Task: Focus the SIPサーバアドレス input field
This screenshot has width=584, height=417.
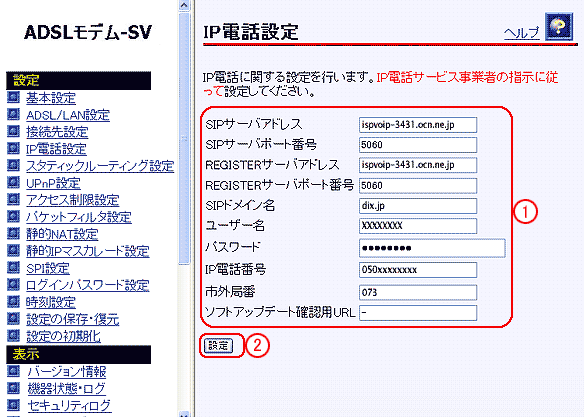Action: point(418,125)
